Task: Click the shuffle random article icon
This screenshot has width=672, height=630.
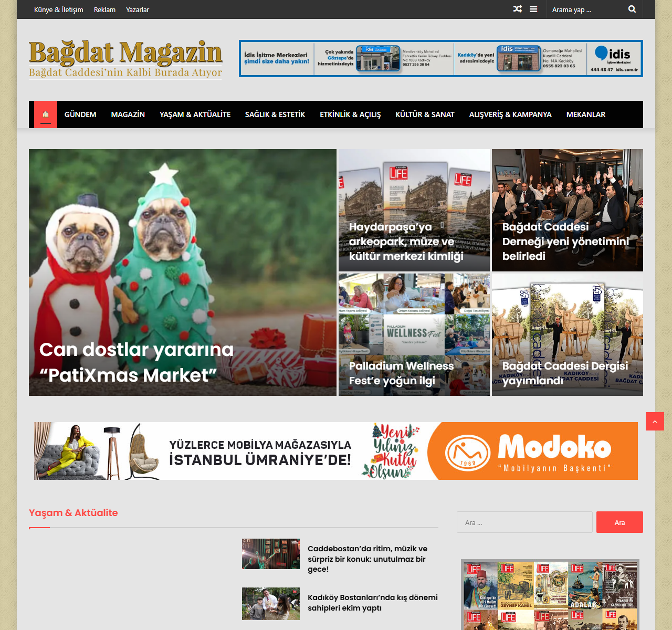Action: click(x=517, y=9)
